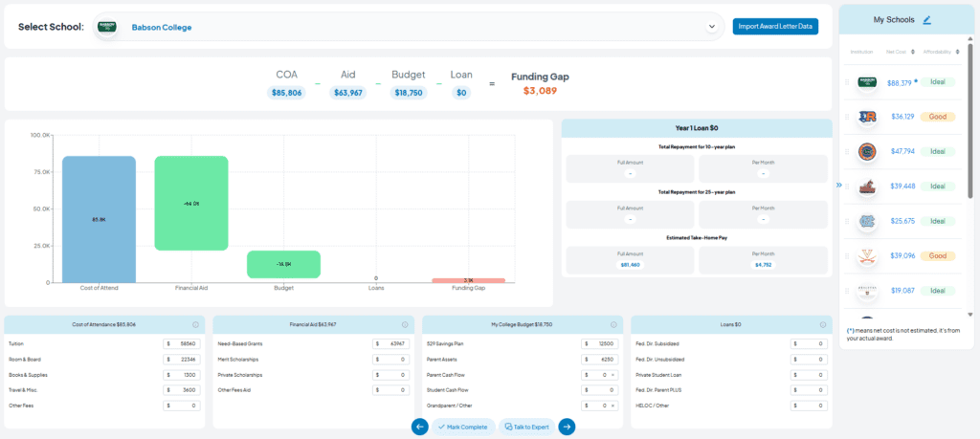Click the 529 Savings Plan amount field
980x439 pixels.
click(600, 344)
